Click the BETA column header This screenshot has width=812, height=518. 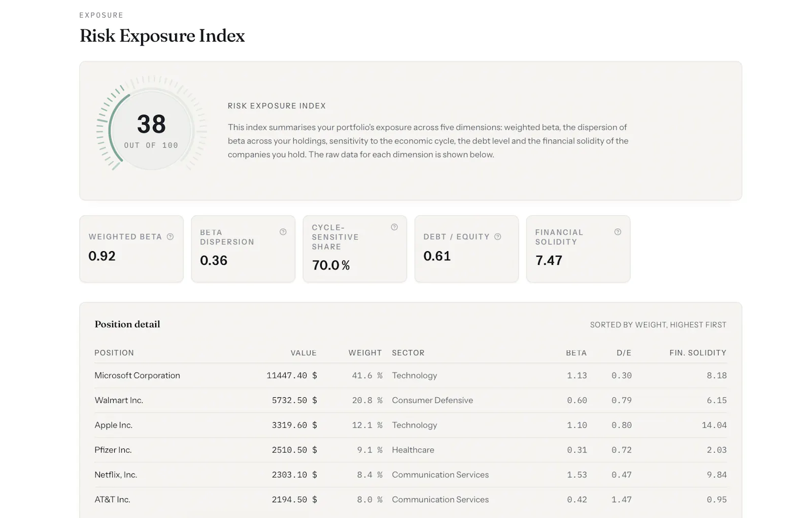(577, 353)
